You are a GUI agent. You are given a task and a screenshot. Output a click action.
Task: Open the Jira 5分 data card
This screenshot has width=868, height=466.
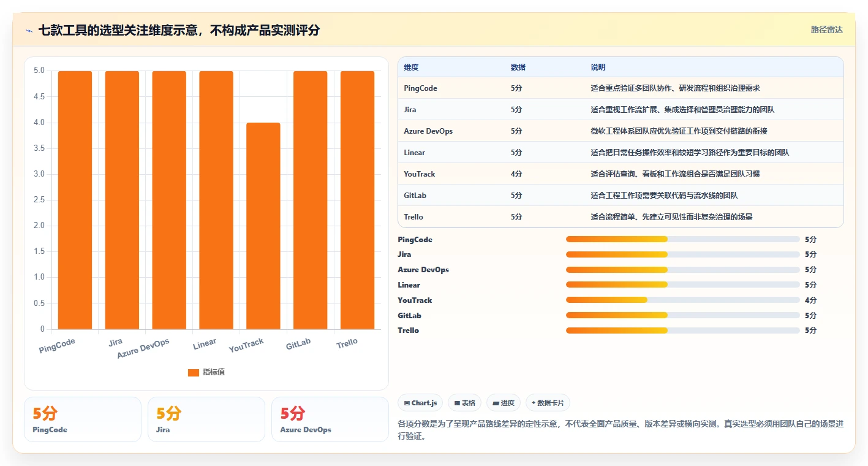tap(206, 419)
